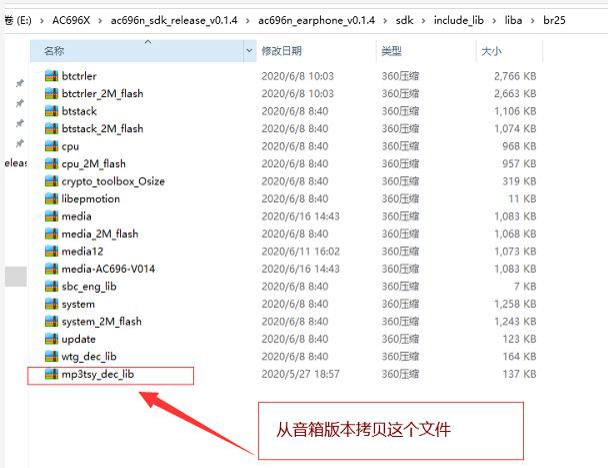608x468 pixels.
Task: Click the size value 11 KB
Action: click(522, 199)
